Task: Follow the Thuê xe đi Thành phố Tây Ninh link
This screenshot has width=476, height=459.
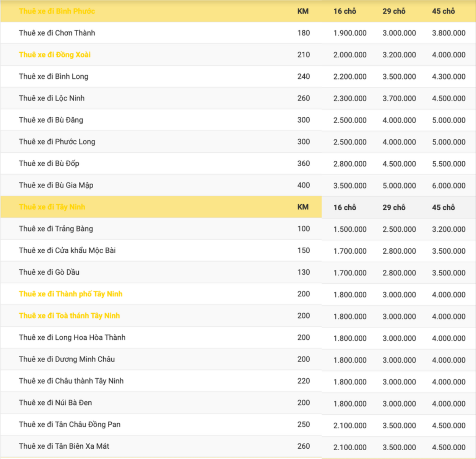Action: (71, 294)
